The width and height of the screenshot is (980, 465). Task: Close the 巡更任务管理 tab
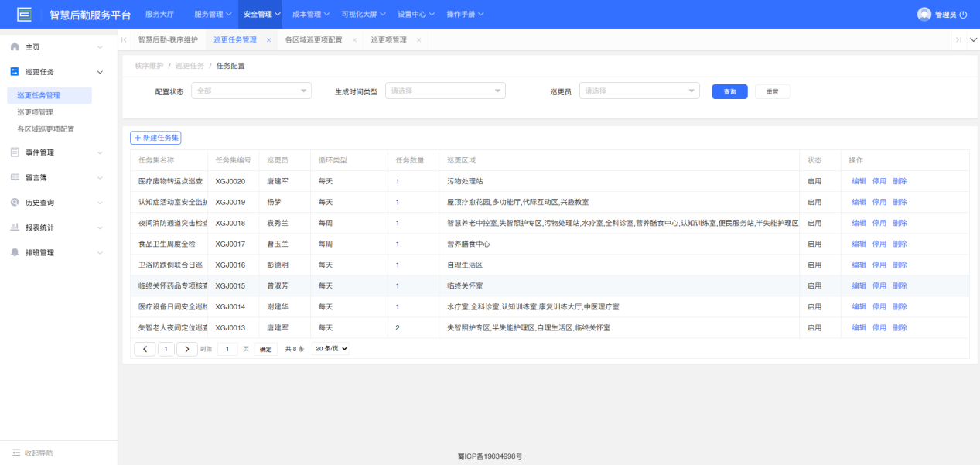click(x=269, y=39)
